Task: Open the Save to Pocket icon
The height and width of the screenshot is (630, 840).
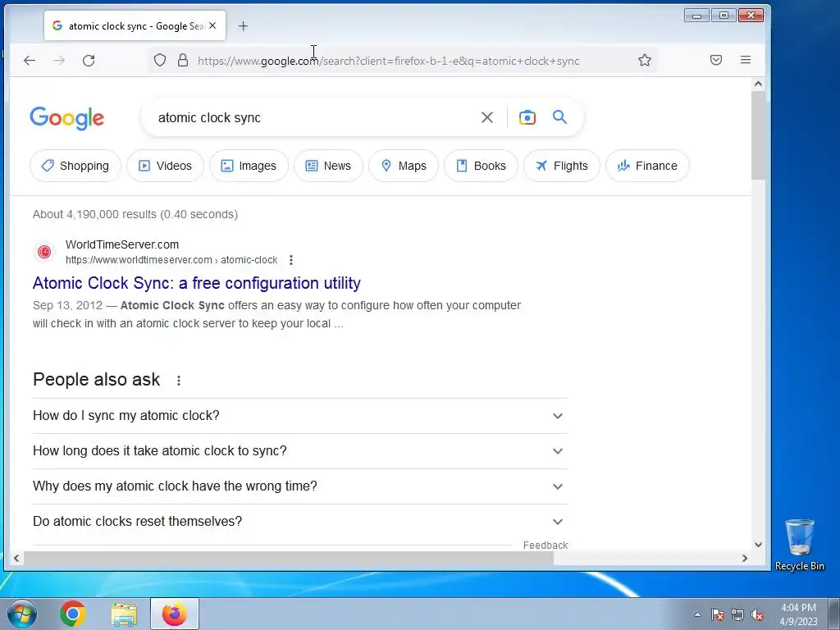Action: 715,60
